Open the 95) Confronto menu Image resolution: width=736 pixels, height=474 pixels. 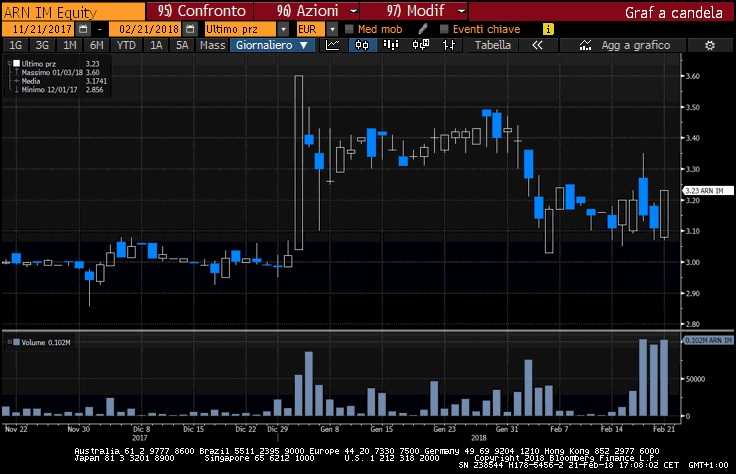201,11
